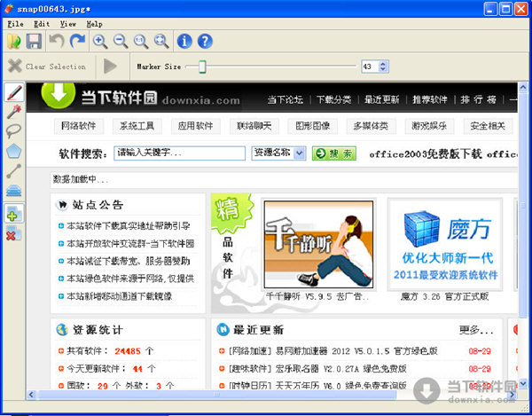Click the 请输入关键字 search box in the image
Viewport: 532px width, 416px height.
click(179, 153)
